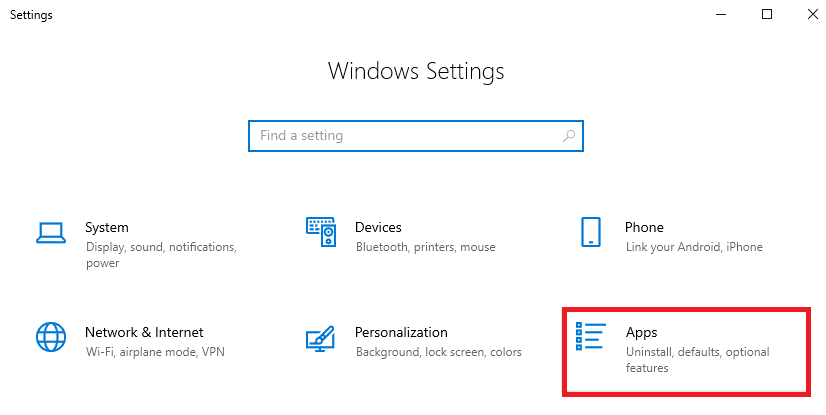
Task: Click the Network & Internet globe icon
Action: (51, 335)
